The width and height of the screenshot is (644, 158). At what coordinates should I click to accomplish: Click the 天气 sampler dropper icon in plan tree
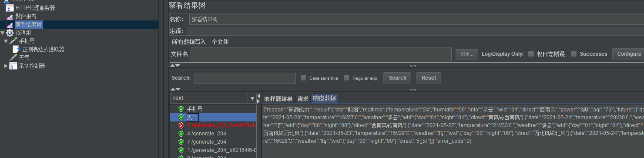tap(13, 57)
